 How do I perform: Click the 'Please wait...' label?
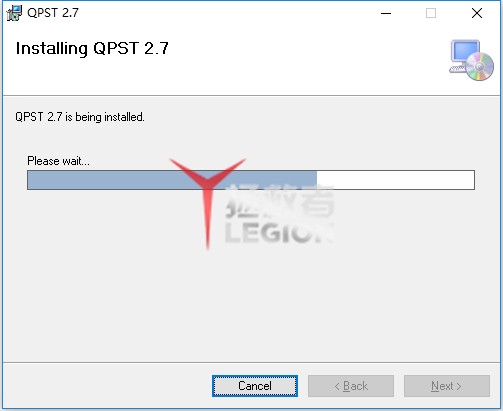[x=58, y=161]
